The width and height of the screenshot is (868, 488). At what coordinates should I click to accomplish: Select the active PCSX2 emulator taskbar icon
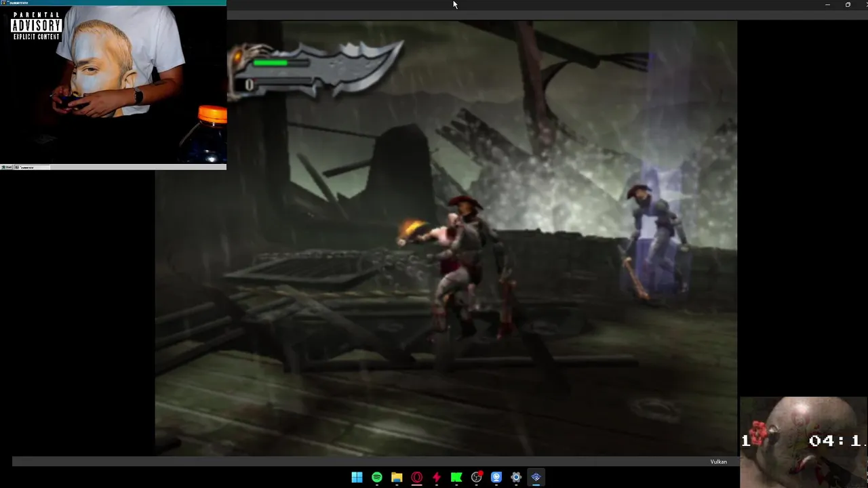536,477
